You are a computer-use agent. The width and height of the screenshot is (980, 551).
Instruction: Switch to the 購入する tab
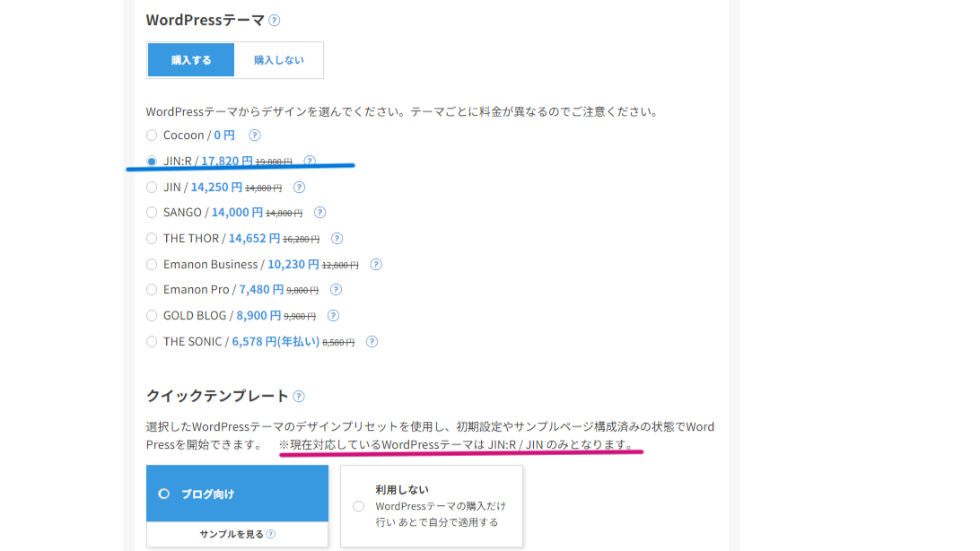coord(191,60)
